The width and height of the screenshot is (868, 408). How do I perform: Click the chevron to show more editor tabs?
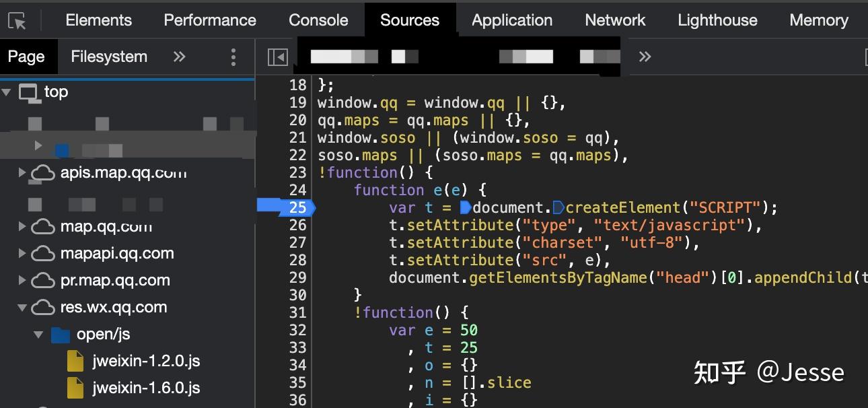point(644,57)
